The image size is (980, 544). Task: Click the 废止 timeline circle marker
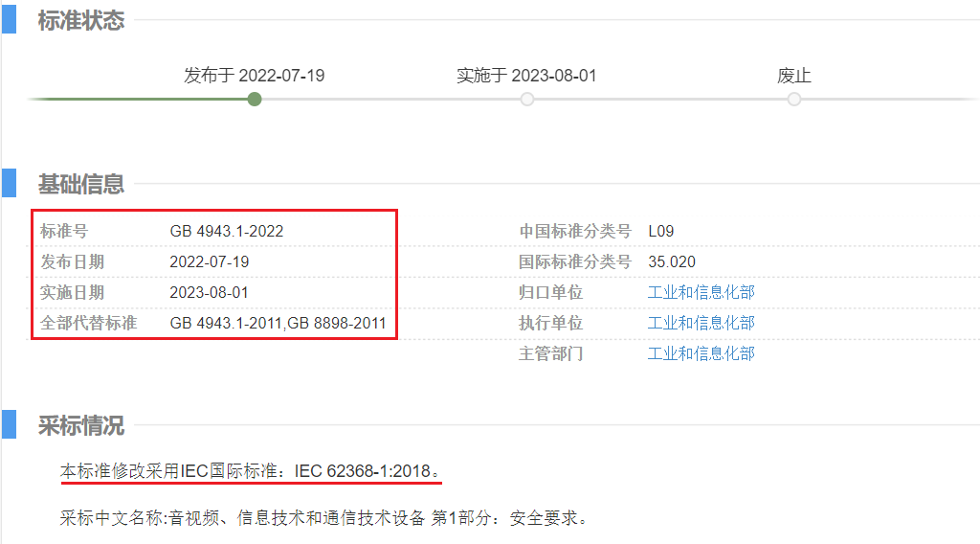pos(794,99)
